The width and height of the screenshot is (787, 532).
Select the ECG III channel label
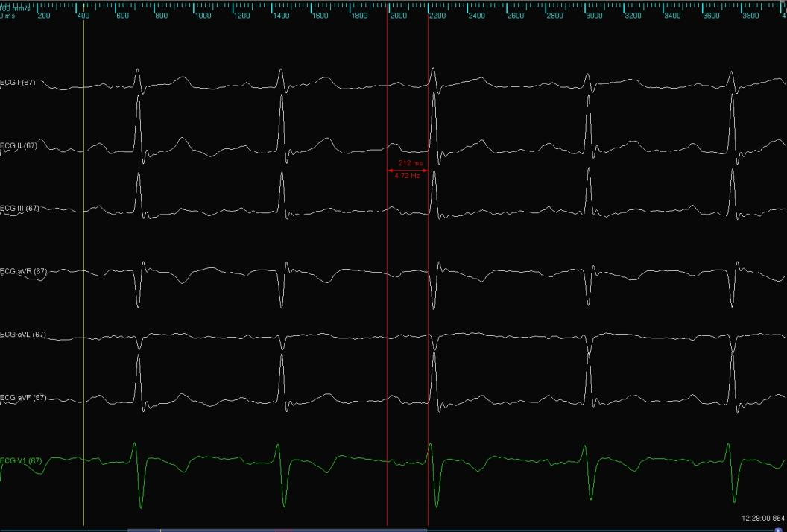click(x=19, y=209)
